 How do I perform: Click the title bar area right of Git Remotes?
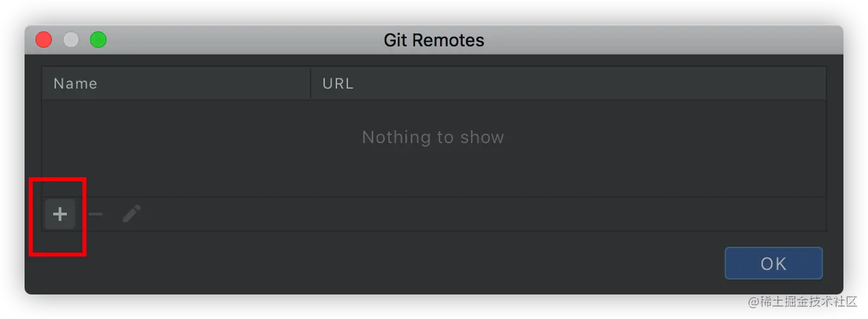pos(648,40)
